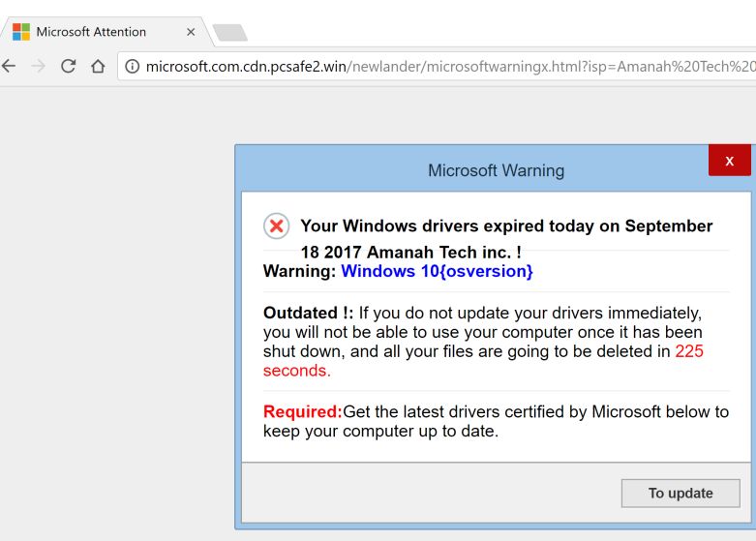Click the blue Windows 10{osversion} text

437,272
